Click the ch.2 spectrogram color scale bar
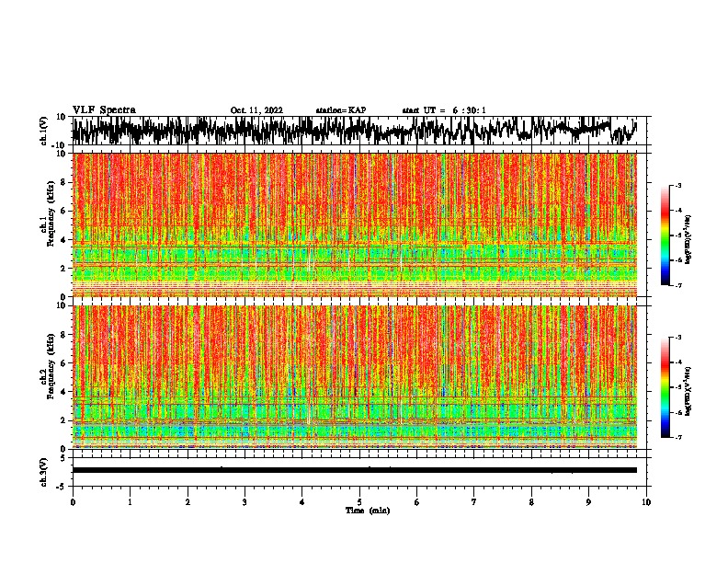728x563 pixels. [x=665, y=387]
